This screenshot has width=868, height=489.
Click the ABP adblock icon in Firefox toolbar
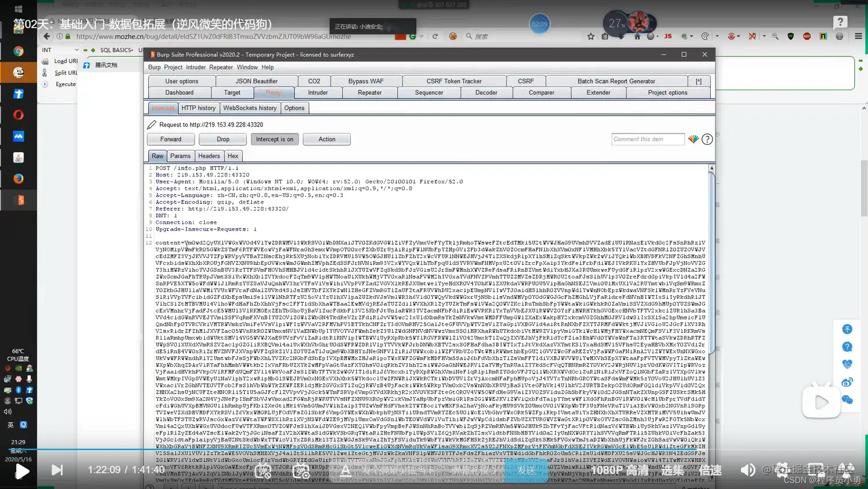coord(807,36)
